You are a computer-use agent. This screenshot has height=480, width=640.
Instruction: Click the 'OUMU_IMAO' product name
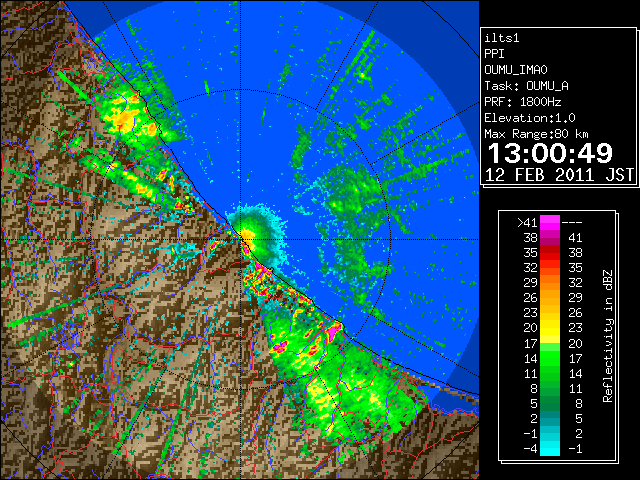tap(516, 70)
